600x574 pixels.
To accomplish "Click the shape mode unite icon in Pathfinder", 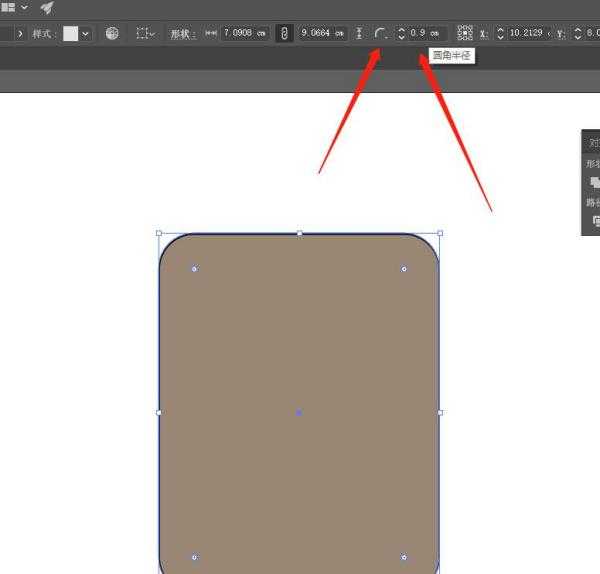I will point(594,182).
